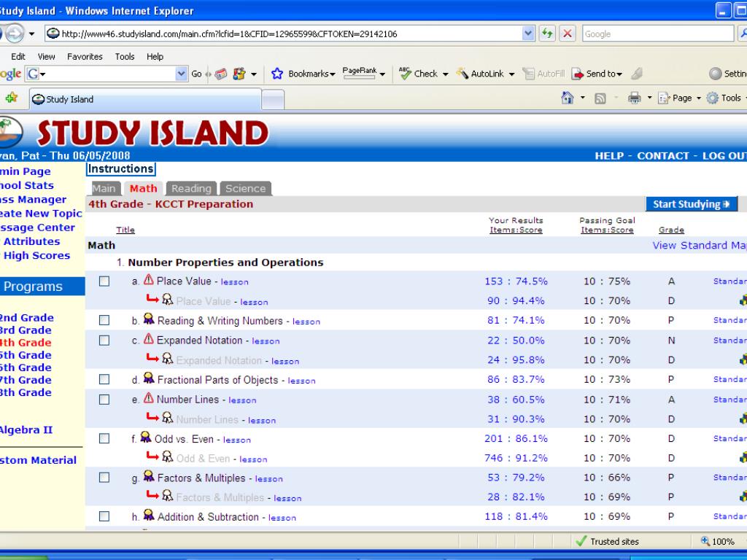Viewport: 747px width, 560px height.
Task: Click the blue ribbon beside Fractional Parts of Objects
Action: point(149,378)
